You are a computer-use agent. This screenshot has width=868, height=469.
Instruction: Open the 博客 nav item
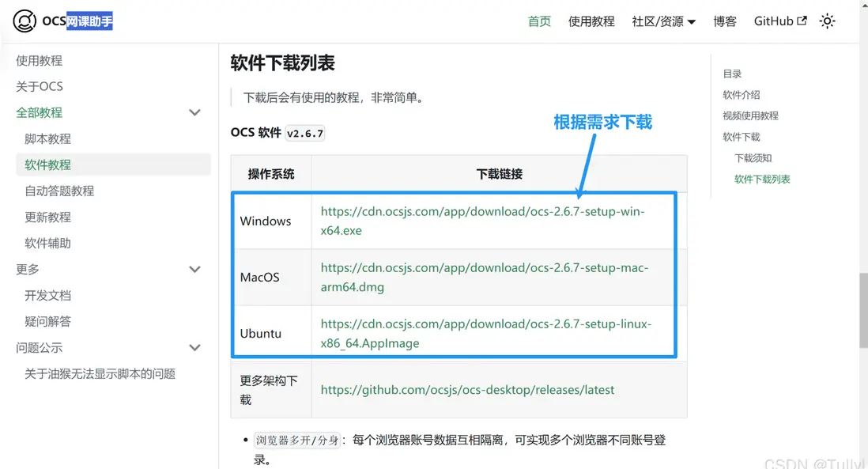click(725, 21)
